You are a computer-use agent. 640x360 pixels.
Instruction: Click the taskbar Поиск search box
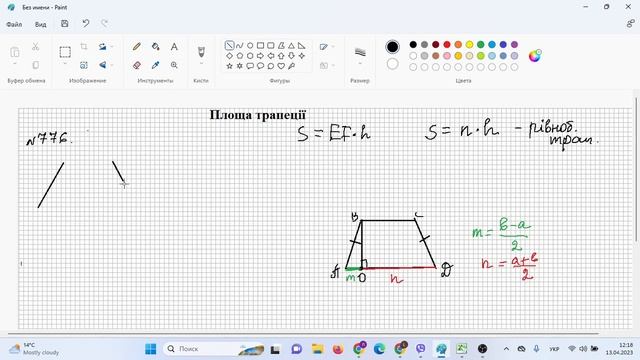click(x=214, y=349)
